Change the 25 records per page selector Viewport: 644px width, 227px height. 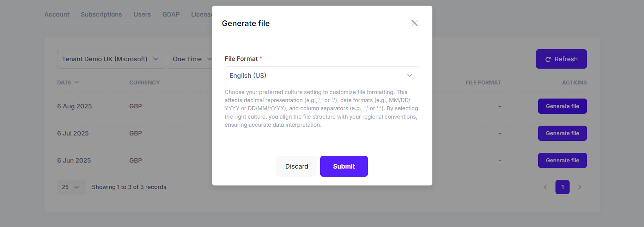pos(71,187)
